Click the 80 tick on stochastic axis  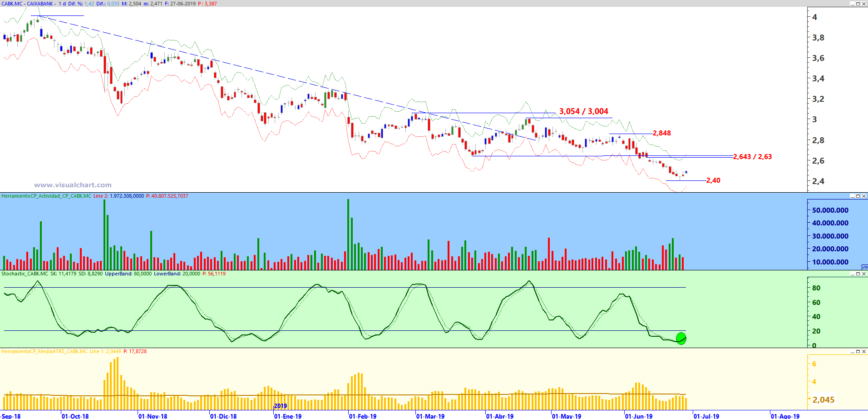point(816,288)
